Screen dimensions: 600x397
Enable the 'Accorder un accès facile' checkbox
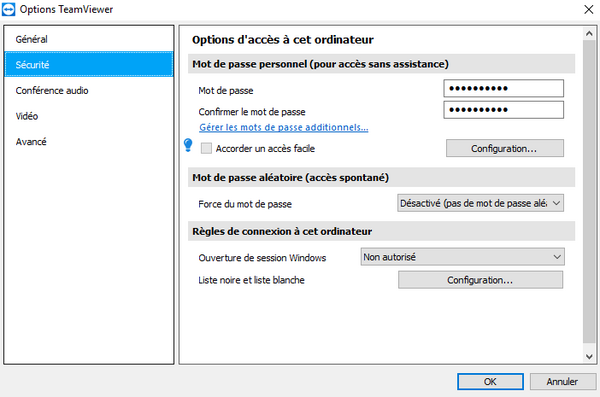pos(206,148)
